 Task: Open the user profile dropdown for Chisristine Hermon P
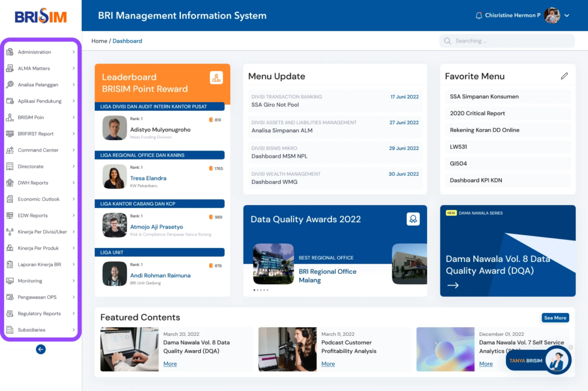(567, 16)
